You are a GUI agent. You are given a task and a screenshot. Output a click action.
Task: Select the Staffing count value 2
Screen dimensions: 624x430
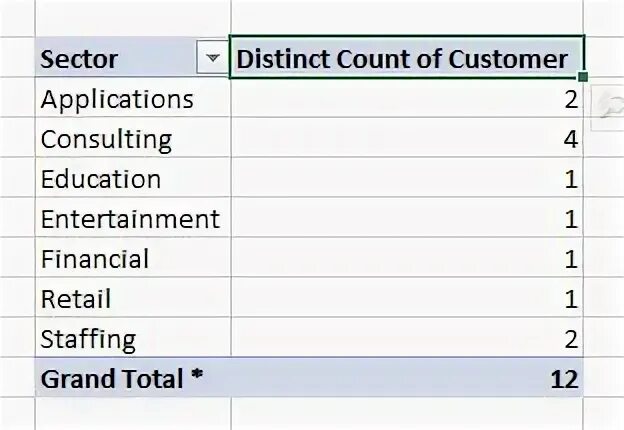[x=570, y=339]
